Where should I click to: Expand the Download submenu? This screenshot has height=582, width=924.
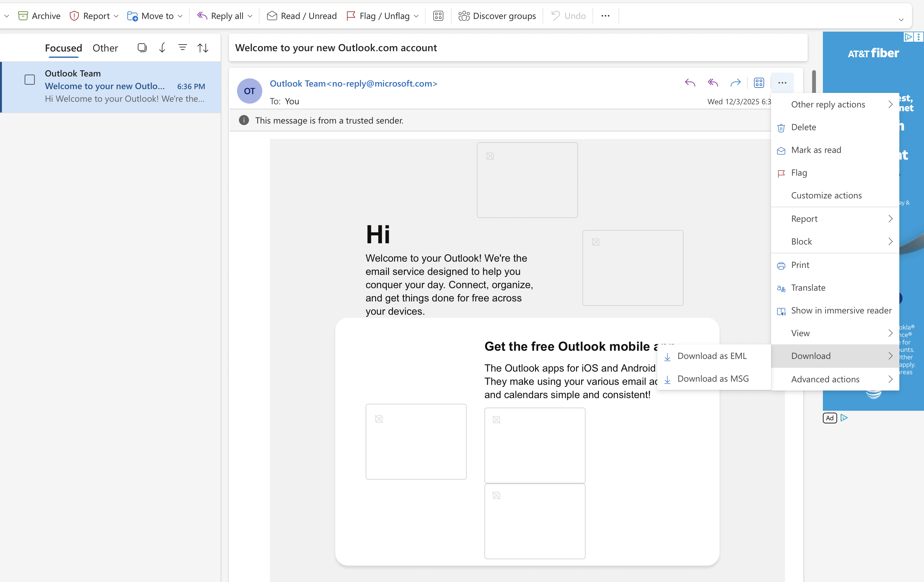pos(835,356)
